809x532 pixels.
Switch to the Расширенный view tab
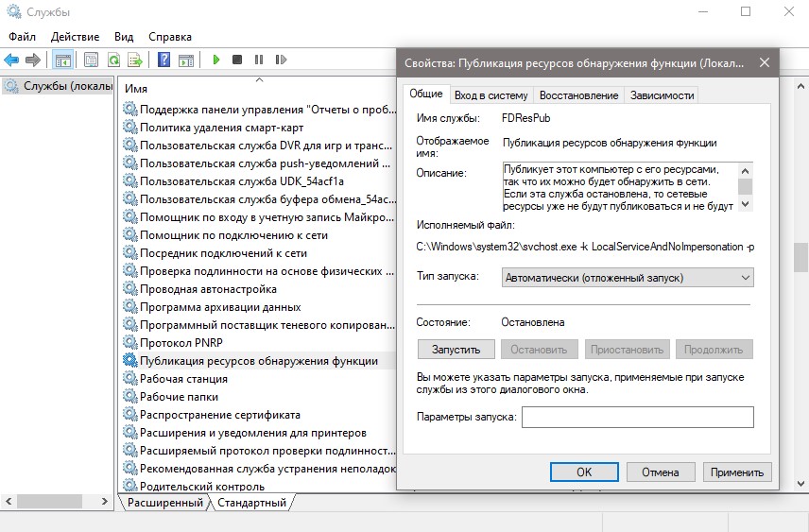click(x=165, y=502)
